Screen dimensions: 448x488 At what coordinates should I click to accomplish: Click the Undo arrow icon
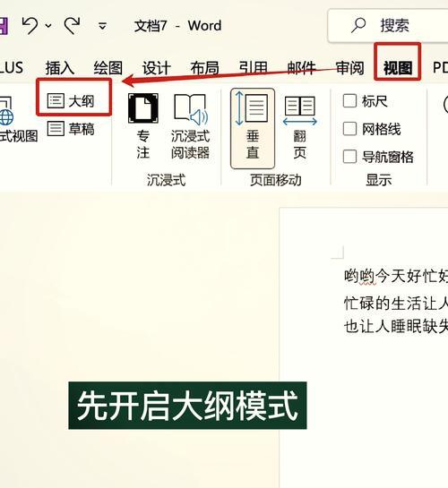[x=30, y=26]
